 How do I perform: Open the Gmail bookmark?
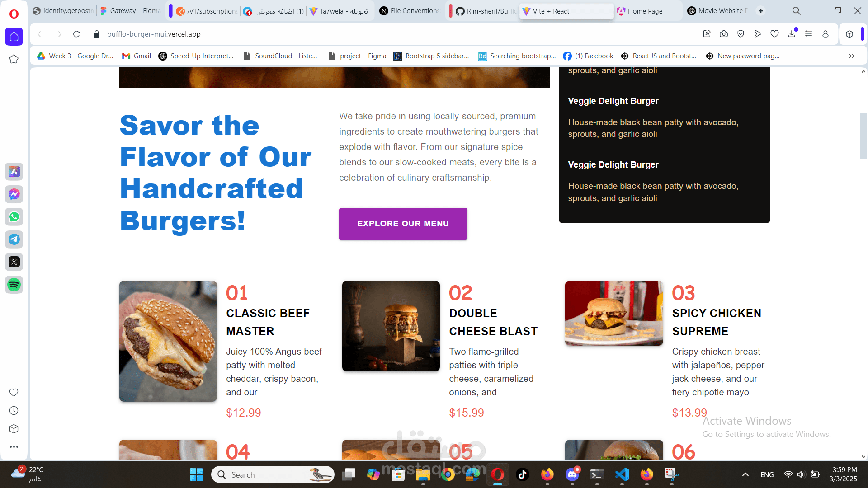click(137, 56)
